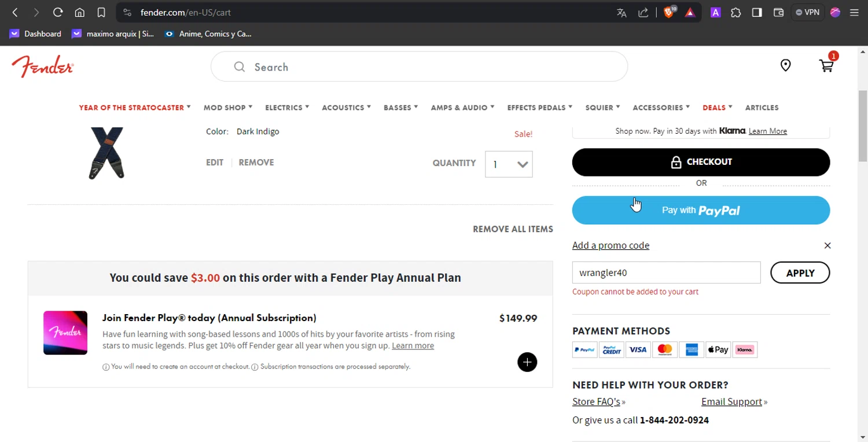The height and width of the screenshot is (442, 868).
Task: Open the translate page icon
Action: coord(622,12)
